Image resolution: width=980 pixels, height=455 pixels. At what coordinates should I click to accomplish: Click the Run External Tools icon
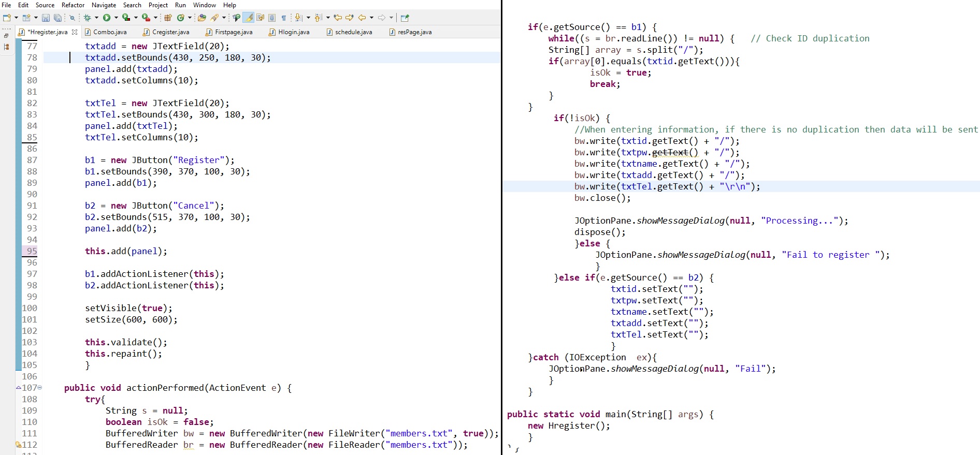pos(146,18)
